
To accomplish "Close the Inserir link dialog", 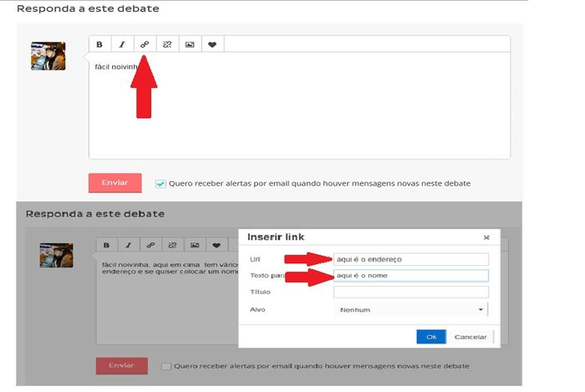I will point(486,237).
